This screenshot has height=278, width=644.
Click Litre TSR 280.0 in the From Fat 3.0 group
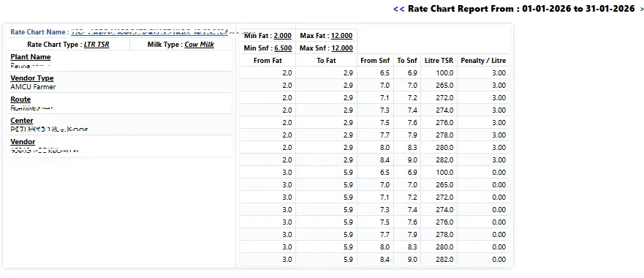(445, 247)
